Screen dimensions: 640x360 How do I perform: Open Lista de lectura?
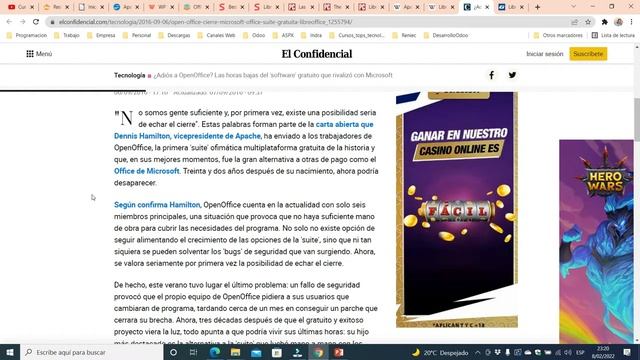[x=613, y=36]
